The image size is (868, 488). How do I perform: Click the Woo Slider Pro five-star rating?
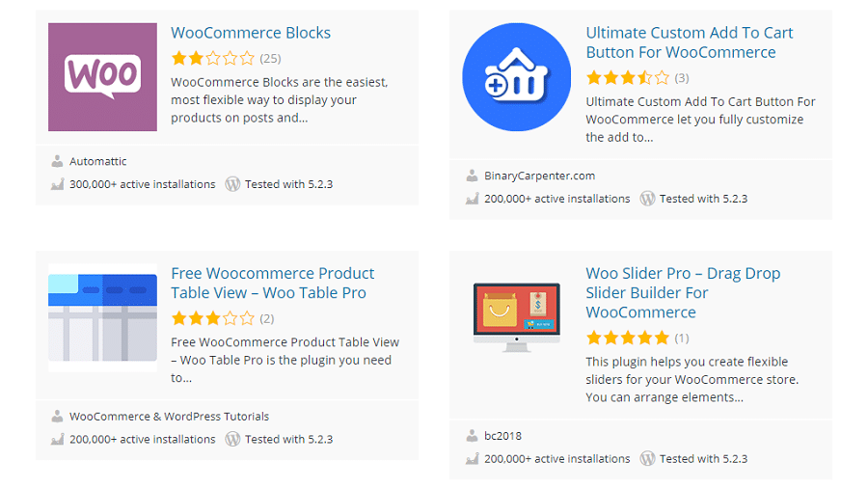627,338
